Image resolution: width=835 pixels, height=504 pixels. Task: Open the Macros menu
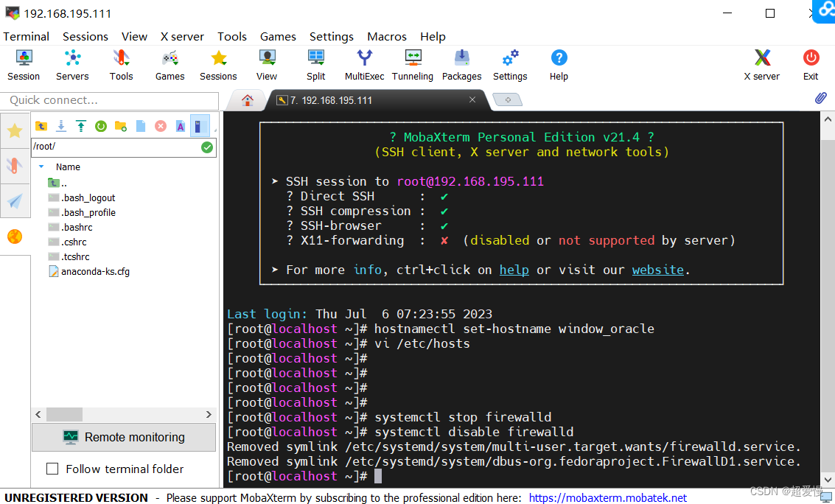[x=387, y=36]
